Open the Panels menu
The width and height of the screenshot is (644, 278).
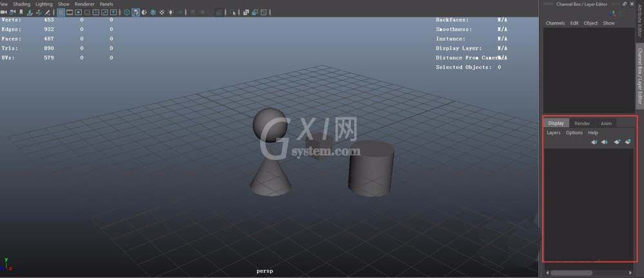tap(106, 4)
